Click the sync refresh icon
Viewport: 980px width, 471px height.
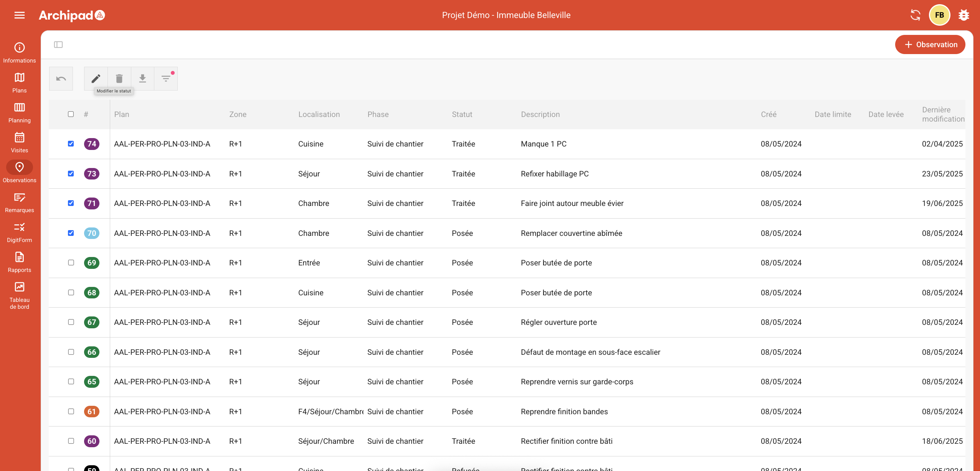tap(915, 15)
